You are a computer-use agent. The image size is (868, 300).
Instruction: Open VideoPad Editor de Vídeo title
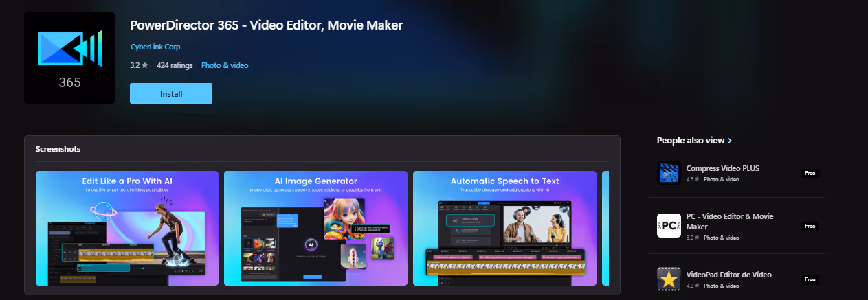[x=728, y=275]
